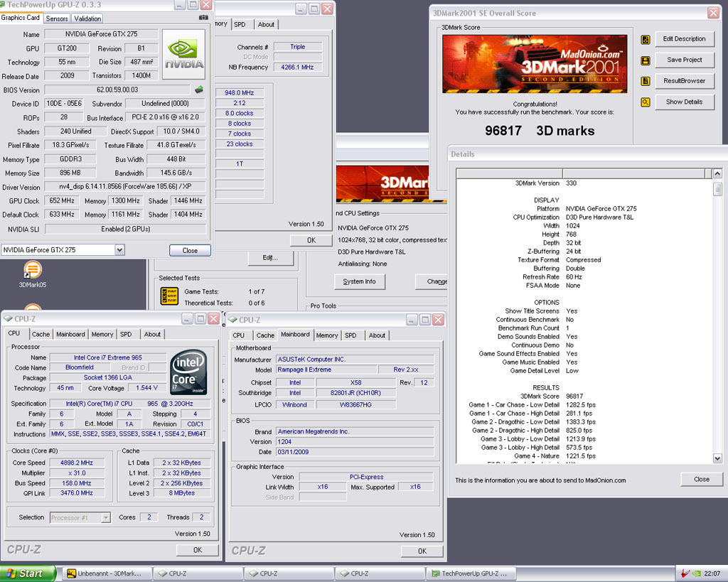
Task: Open the SPD tab in left CPU-Z window
Action: tap(126, 334)
